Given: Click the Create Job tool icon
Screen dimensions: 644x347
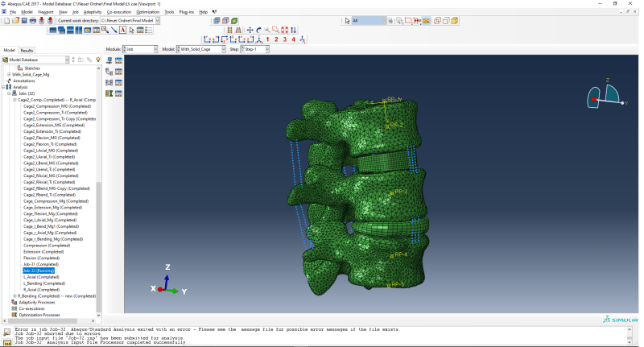Looking at the screenshot, I should (x=109, y=60).
